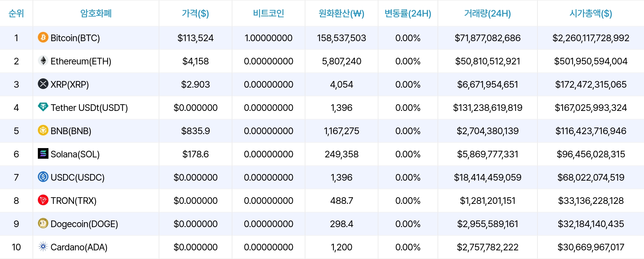Select USDC market cap $68,022,074,519

591,177
